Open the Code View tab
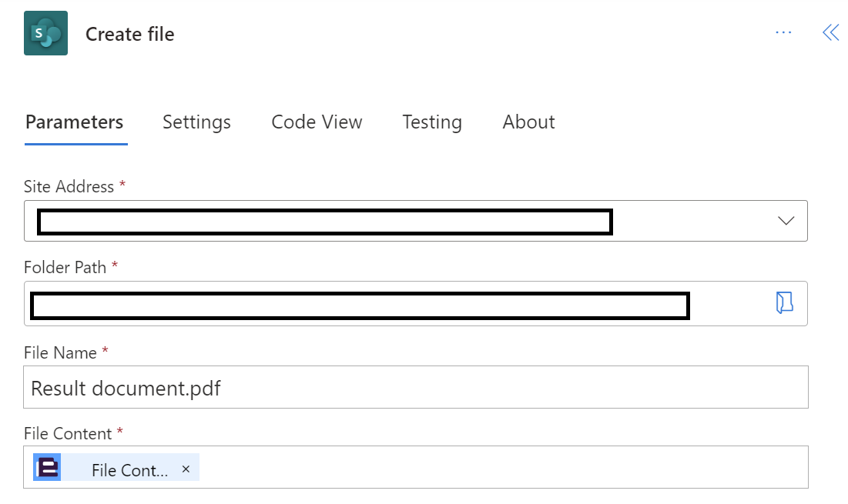848x504 pixels. (x=317, y=122)
